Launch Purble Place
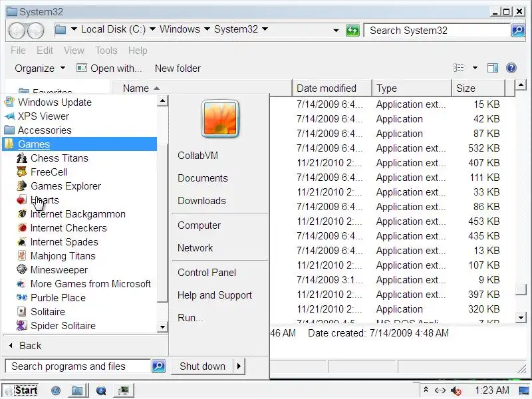This screenshot has height=399, width=532. [x=51, y=297]
